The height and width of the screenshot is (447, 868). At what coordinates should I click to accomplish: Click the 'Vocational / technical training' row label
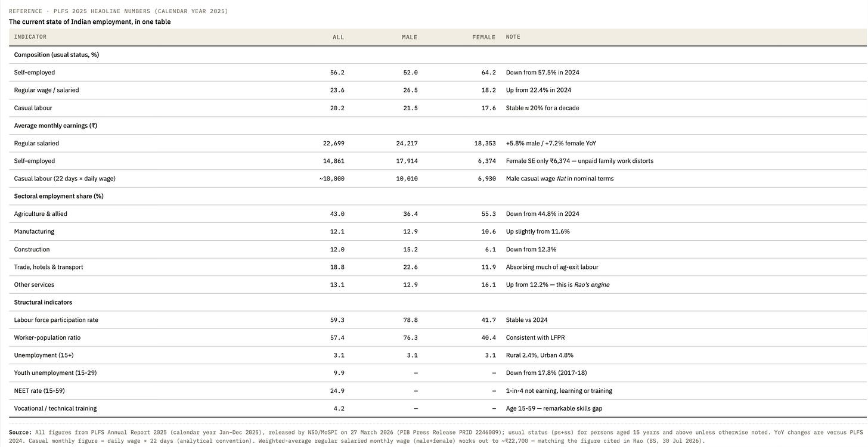pos(55,409)
